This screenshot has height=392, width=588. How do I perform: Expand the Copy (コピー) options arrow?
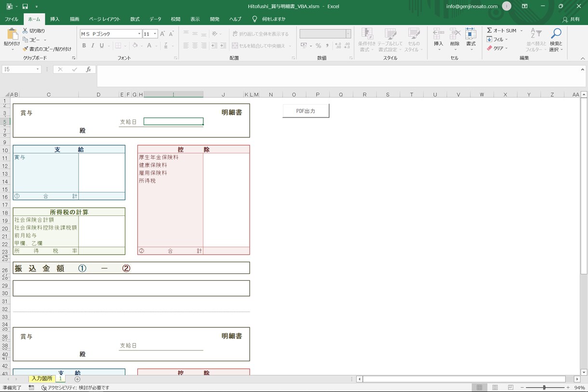coord(45,40)
